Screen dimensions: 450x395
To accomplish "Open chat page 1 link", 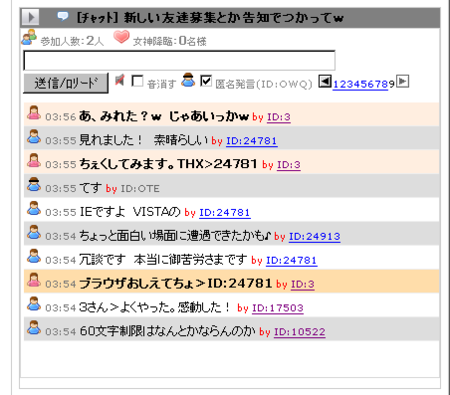I will (x=336, y=84).
